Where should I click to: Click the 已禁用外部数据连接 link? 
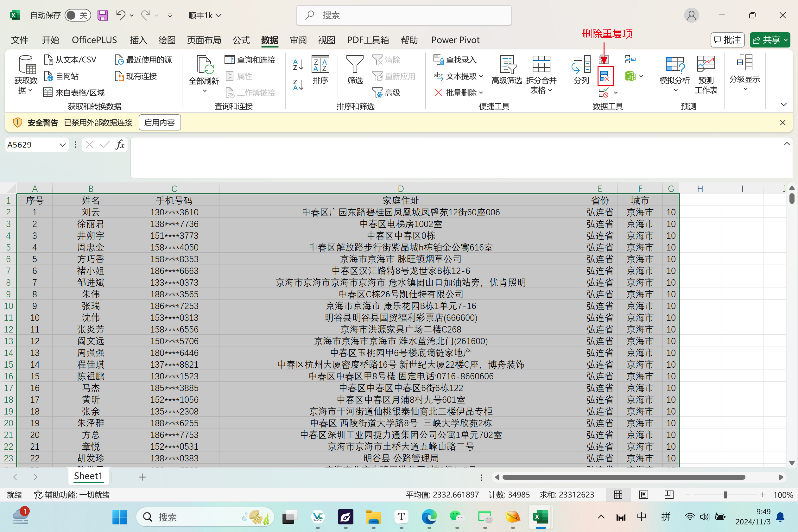(x=98, y=123)
